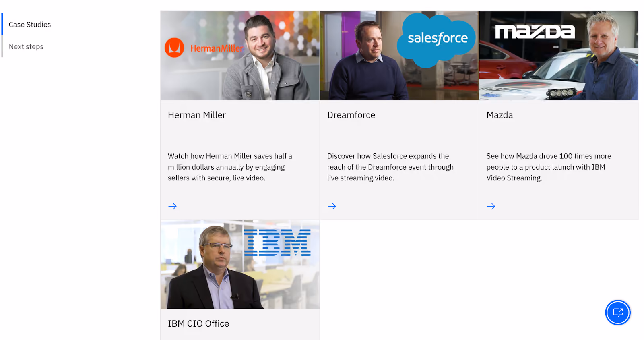Click the IBM CIO Office title
Screen dimensions: 644x340
(198, 324)
